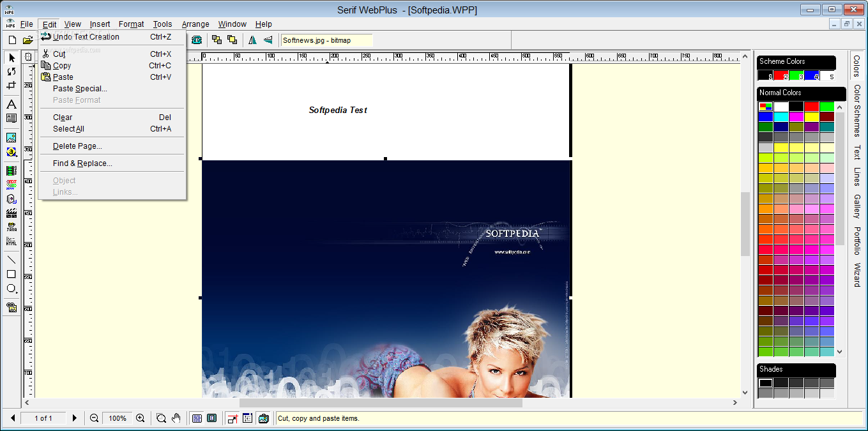The width and height of the screenshot is (868, 431).
Task: Select the sound clip tool
Action: coord(11,199)
